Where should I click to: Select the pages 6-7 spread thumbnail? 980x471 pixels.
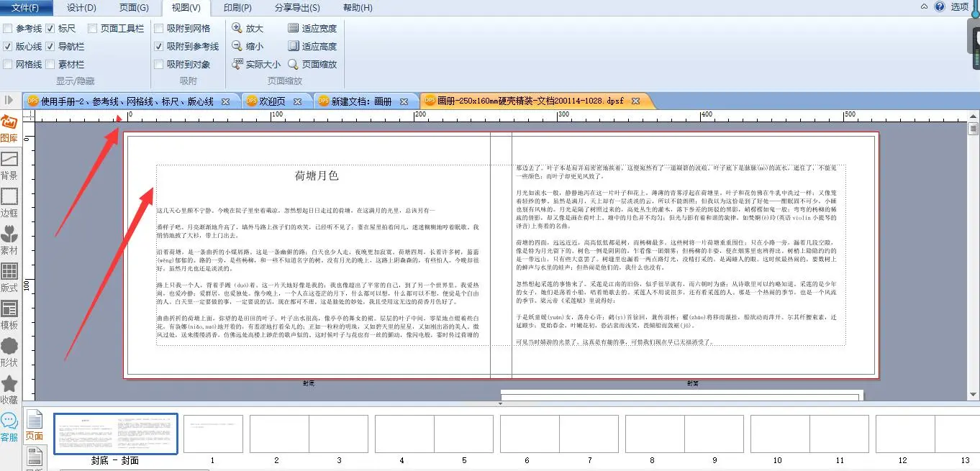click(560, 434)
